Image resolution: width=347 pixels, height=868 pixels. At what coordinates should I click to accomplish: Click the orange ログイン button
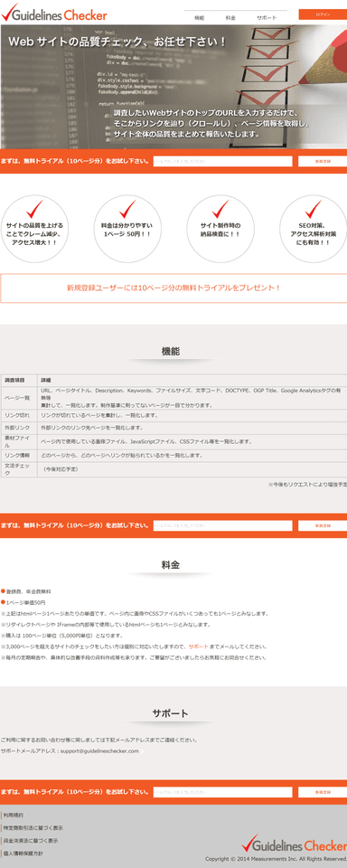(323, 14)
